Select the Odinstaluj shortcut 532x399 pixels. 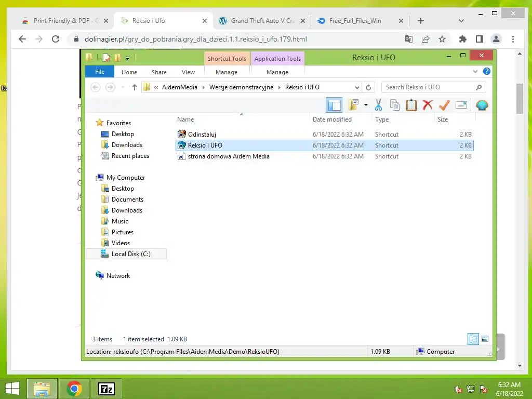324,135
